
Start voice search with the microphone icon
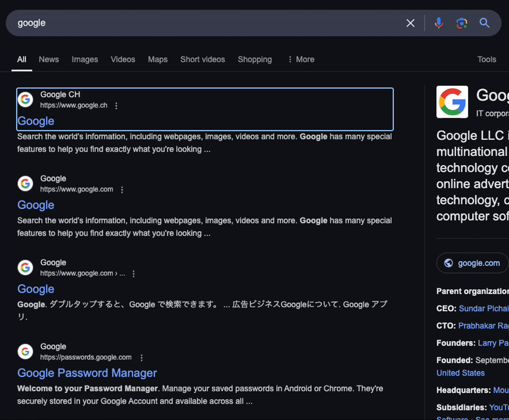click(439, 23)
